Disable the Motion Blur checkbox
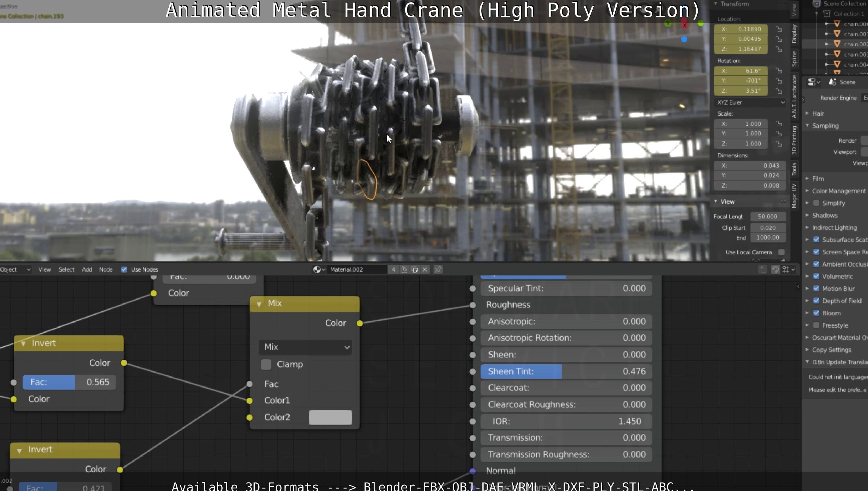Image resolution: width=868 pixels, height=491 pixels. [816, 288]
